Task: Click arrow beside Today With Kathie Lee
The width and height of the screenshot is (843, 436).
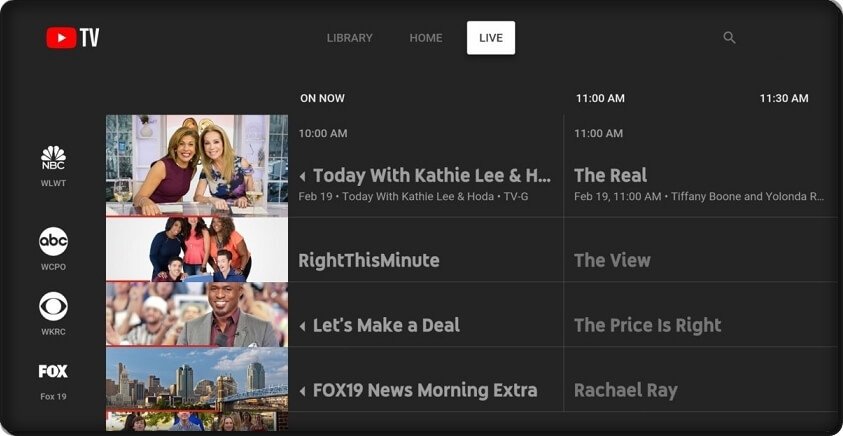Action: pyautogui.click(x=303, y=176)
